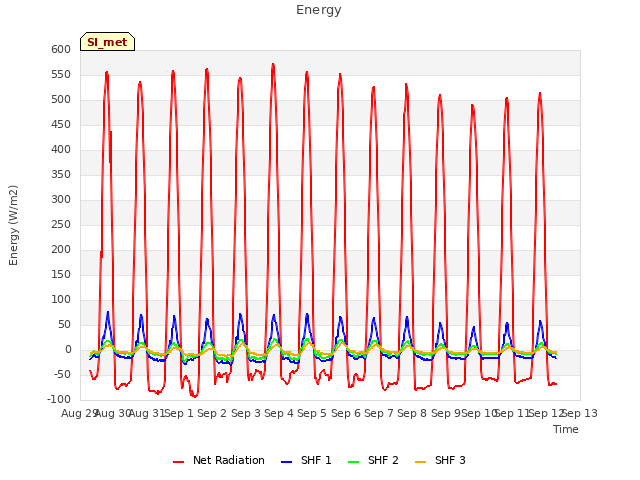This screenshot has height=480, width=640.
Task: Click the Sep 4 x-axis tick label
Action: coord(279,413)
